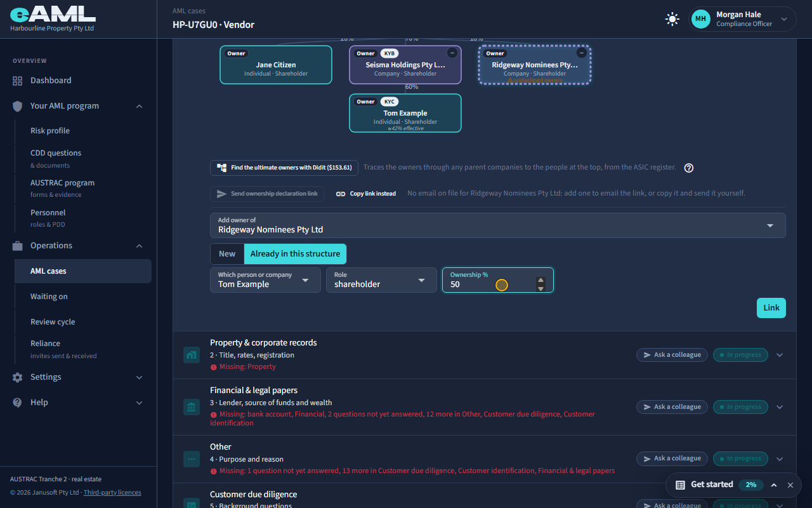Toggle the light/dark theme sun icon

pyautogui.click(x=672, y=19)
